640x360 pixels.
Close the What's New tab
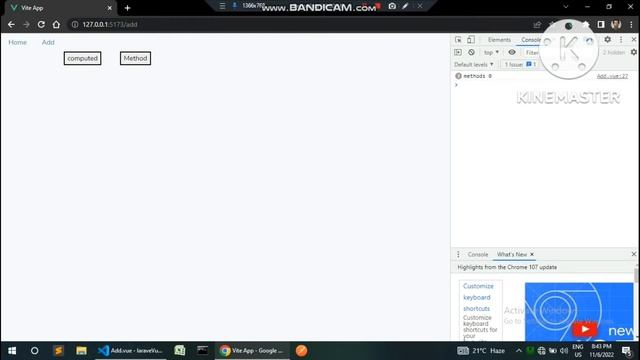(x=532, y=254)
